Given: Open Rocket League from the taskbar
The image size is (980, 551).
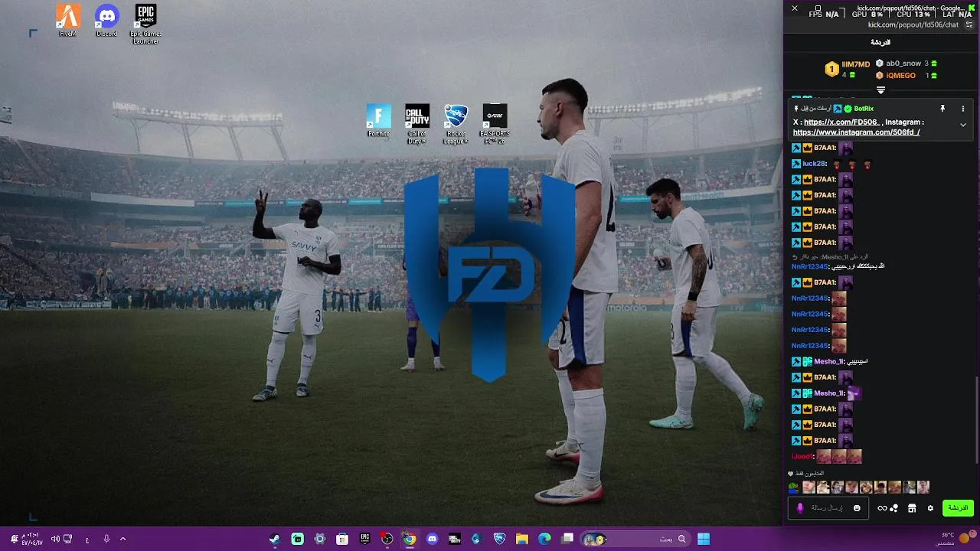Looking at the screenshot, I should 499,539.
